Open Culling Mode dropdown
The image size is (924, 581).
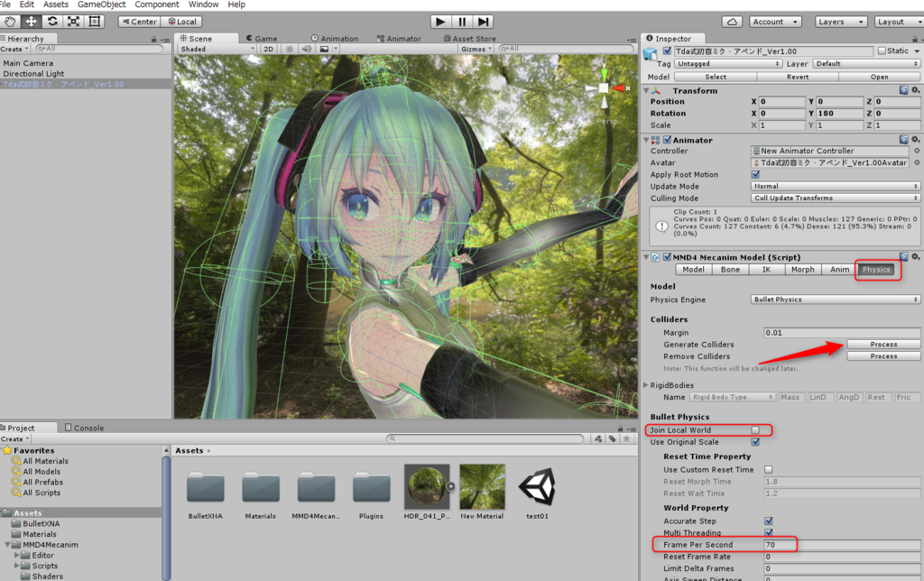tap(835, 198)
